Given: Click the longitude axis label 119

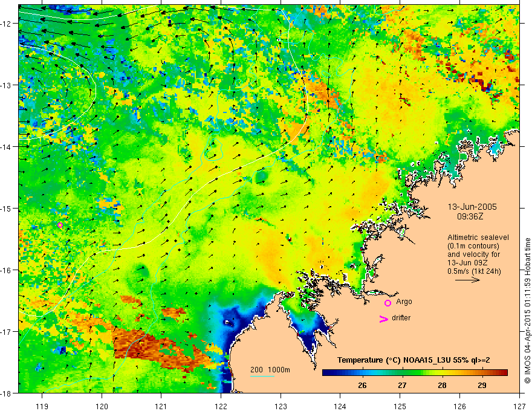Looking at the screenshot, I should click(x=42, y=407).
